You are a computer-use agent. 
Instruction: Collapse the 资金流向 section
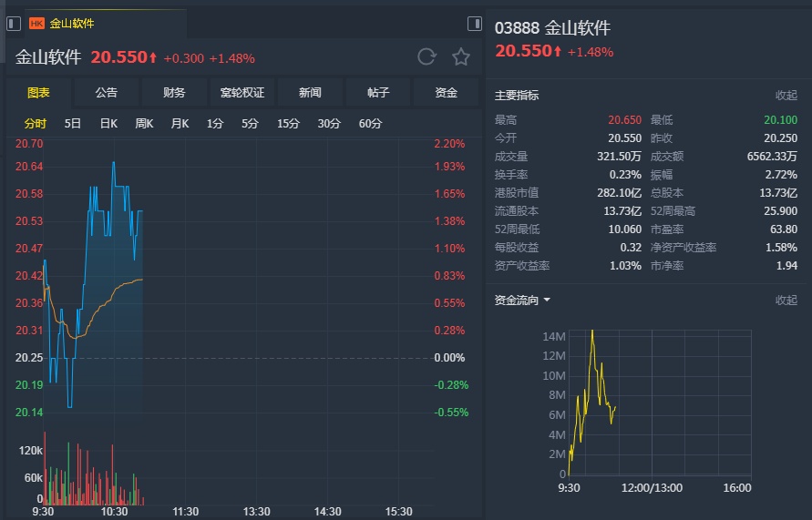[x=786, y=301]
